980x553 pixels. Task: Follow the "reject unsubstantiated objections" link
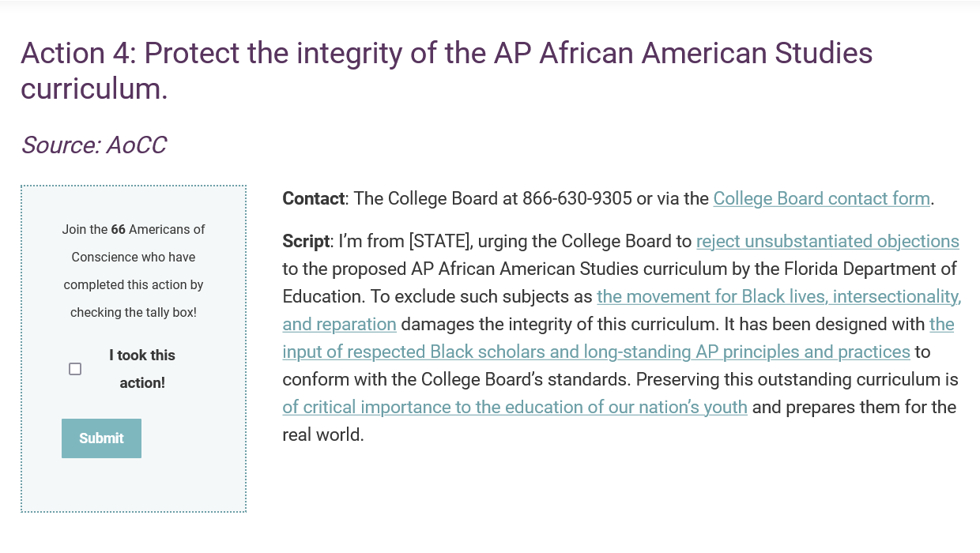827,241
